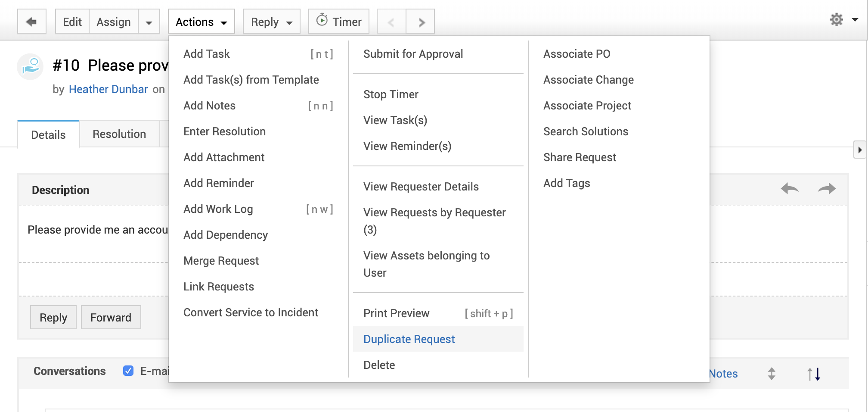Click the reply arrow icon in Description
Image resolution: width=868 pixels, height=412 pixels.
click(x=789, y=189)
